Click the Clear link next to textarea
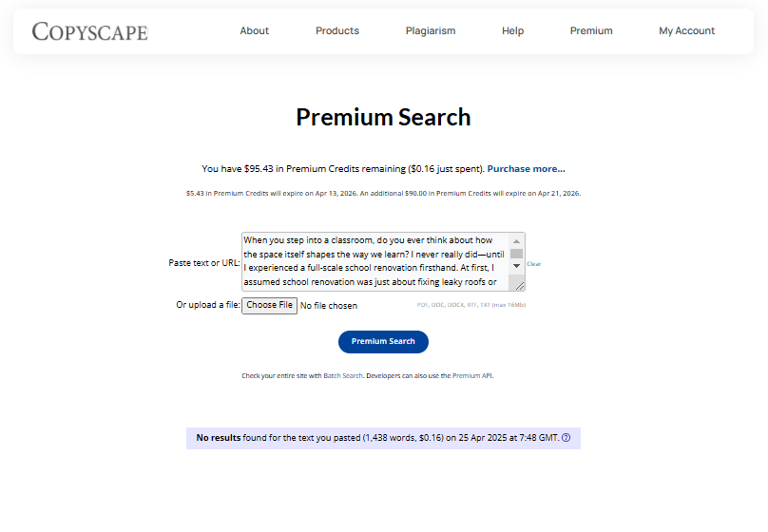Viewport: 768px width, 532px height. pyautogui.click(x=534, y=264)
